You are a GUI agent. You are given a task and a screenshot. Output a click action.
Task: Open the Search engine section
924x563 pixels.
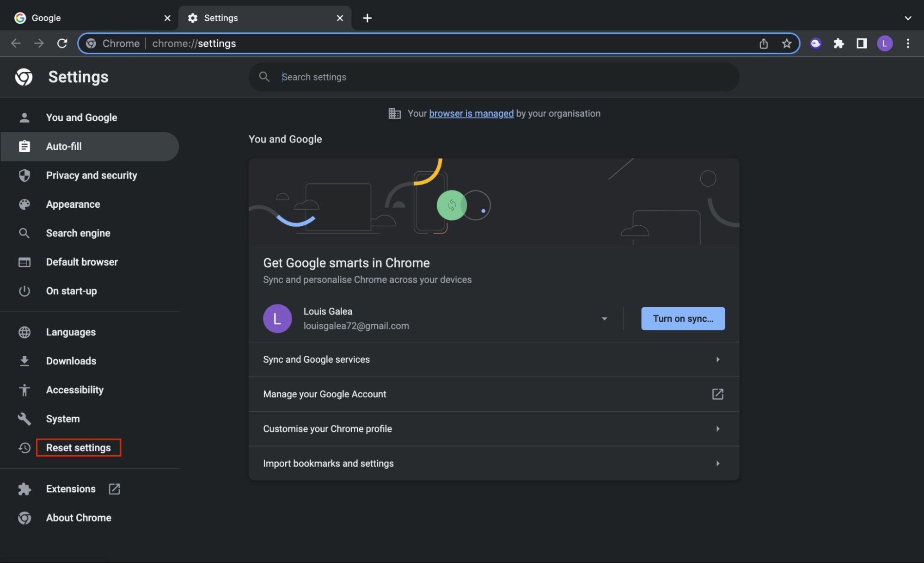(x=90, y=233)
